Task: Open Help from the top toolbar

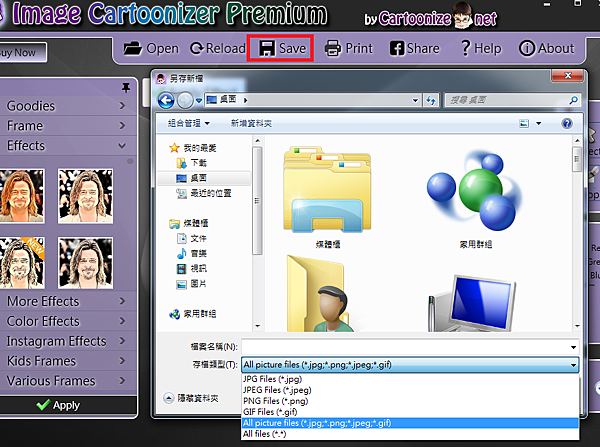Action: point(481,49)
